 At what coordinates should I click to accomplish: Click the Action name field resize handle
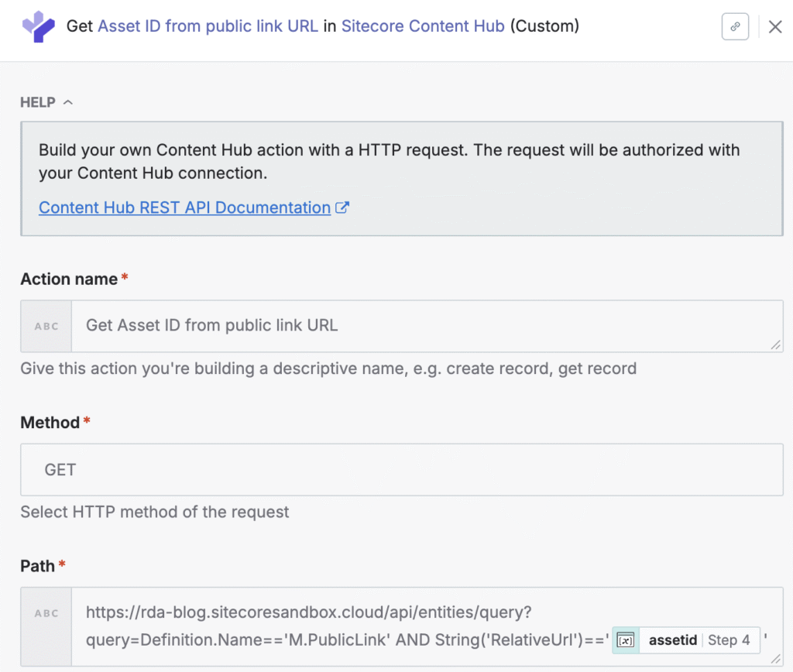point(776,345)
